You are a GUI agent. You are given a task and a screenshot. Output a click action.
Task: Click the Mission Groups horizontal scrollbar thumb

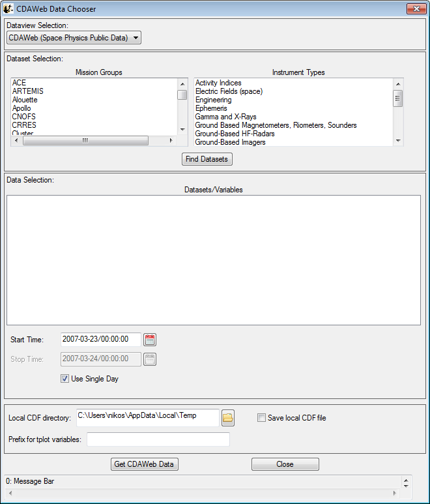pyautogui.click(x=85, y=141)
